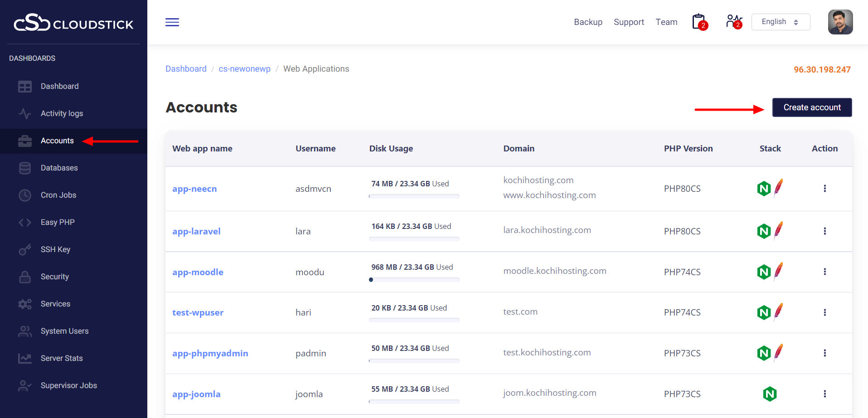Open action menu for app-moodle row

pyautogui.click(x=824, y=272)
